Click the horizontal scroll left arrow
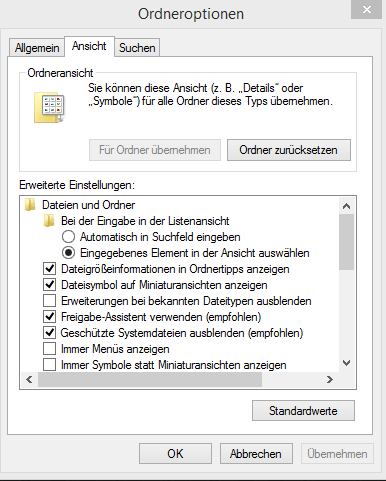This screenshot has height=481, width=386. [29, 379]
